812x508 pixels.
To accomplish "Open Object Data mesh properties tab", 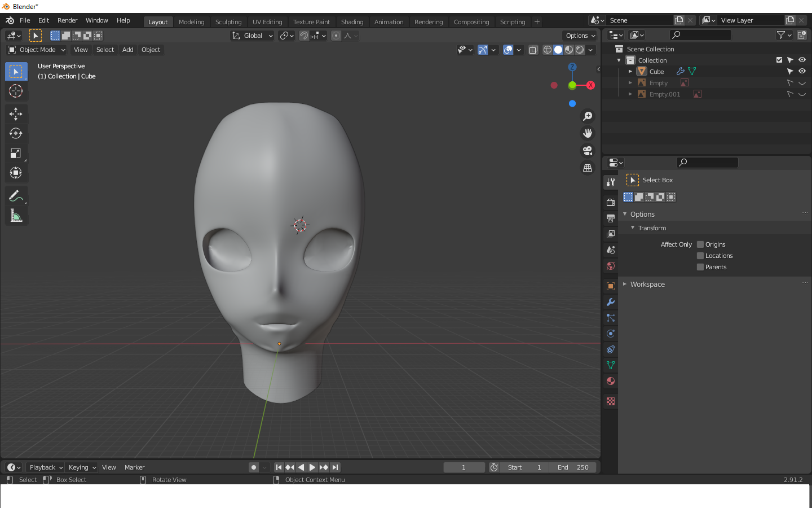I will pyautogui.click(x=611, y=365).
